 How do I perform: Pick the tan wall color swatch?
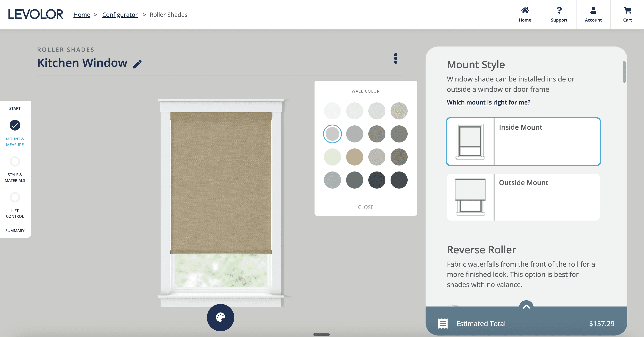click(354, 157)
